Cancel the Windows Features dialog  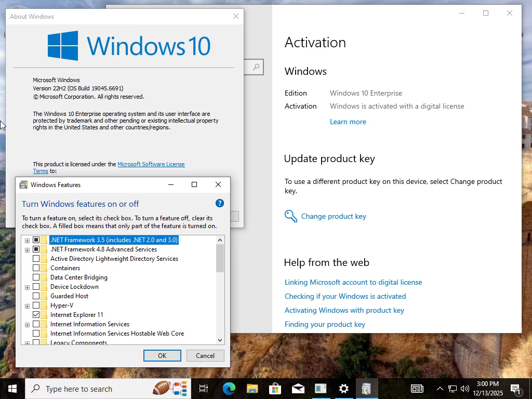(x=205, y=355)
